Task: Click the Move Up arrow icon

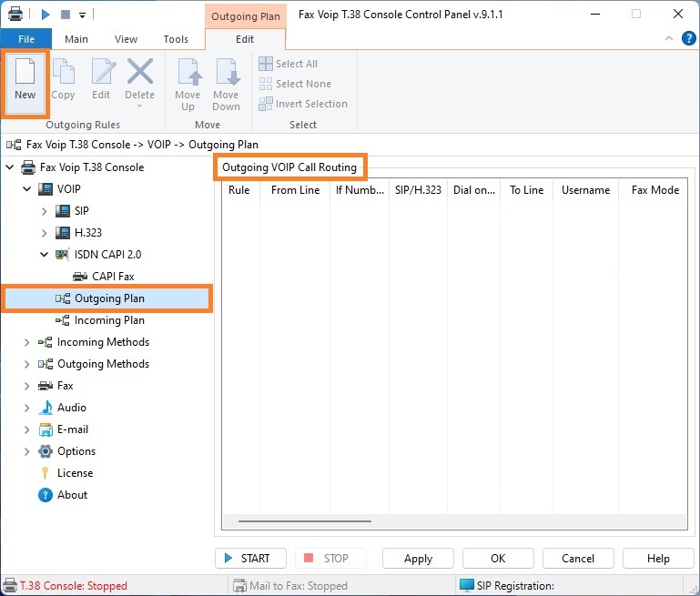Action: pos(188,73)
